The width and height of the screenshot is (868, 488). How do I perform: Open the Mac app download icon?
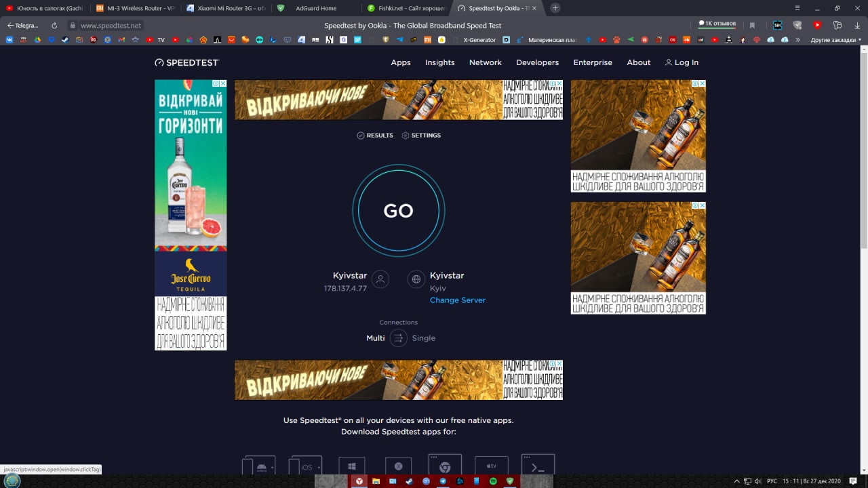click(399, 466)
